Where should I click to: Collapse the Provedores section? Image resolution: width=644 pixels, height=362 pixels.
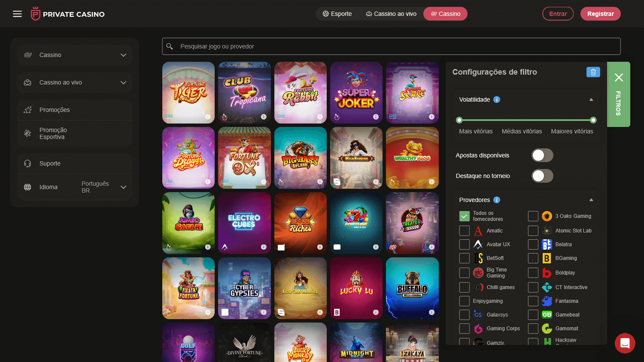[x=591, y=200]
